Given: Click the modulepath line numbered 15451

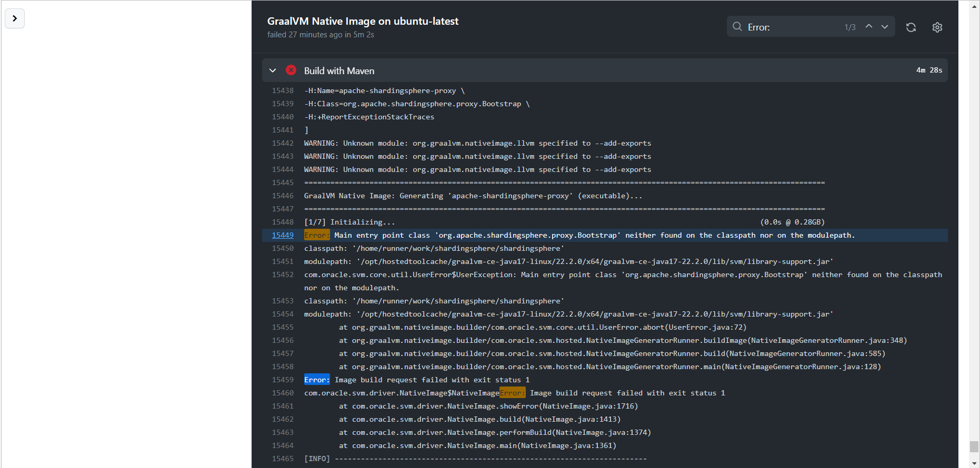Looking at the screenshot, I should [x=568, y=261].
